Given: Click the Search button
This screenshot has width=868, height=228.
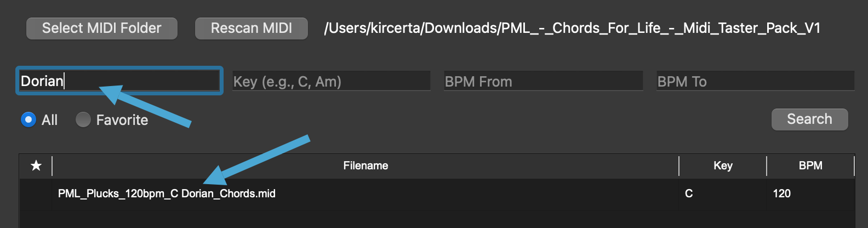Looking at the screenshot, I should point(809,119).
